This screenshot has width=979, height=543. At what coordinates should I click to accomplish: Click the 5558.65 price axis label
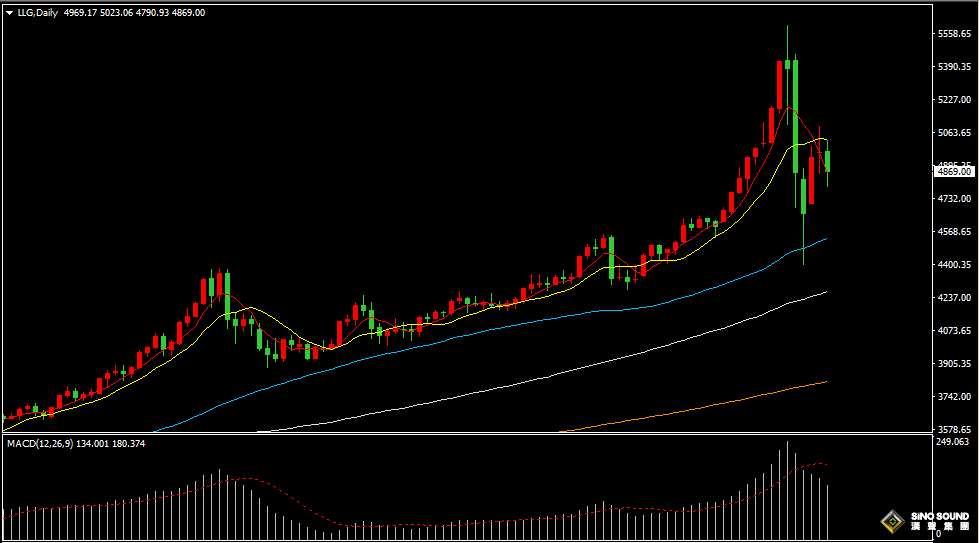click(955, 34)
